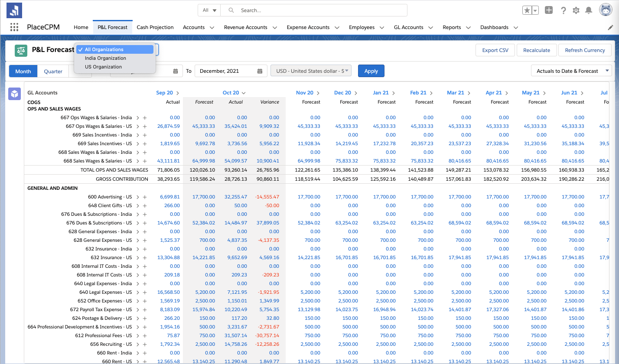
Task: Open the currency USD dropdown
Action: pyautogui.click(x=311, y=71)
